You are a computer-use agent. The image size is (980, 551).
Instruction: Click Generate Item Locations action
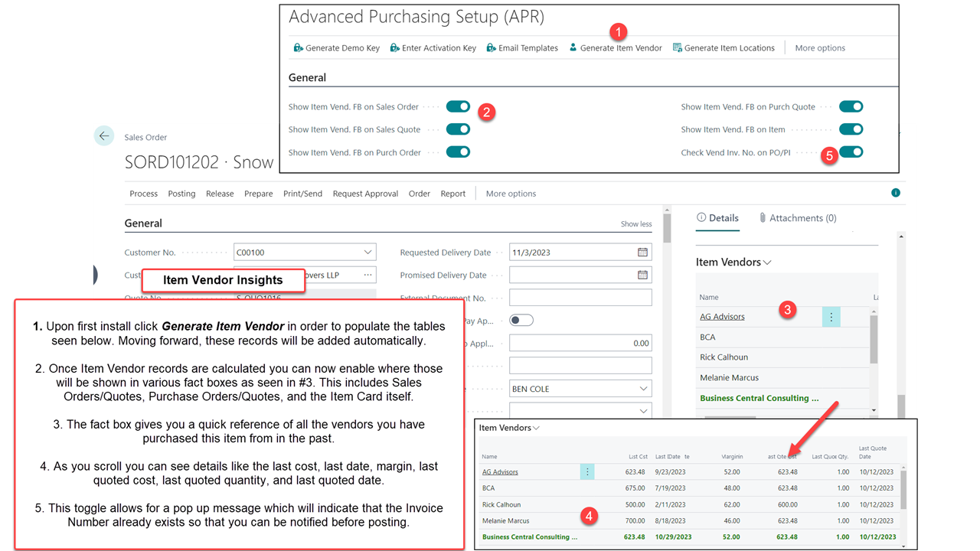point(724,47)
